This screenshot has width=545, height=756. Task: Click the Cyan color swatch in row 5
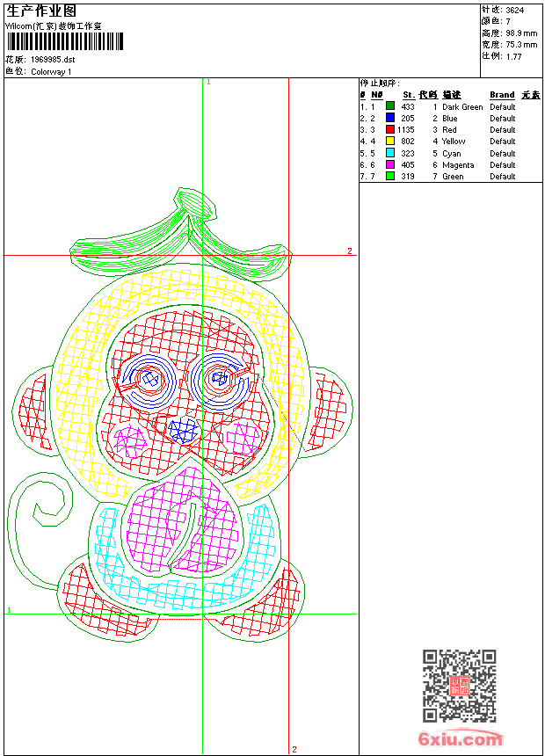[x=390, y=153]
